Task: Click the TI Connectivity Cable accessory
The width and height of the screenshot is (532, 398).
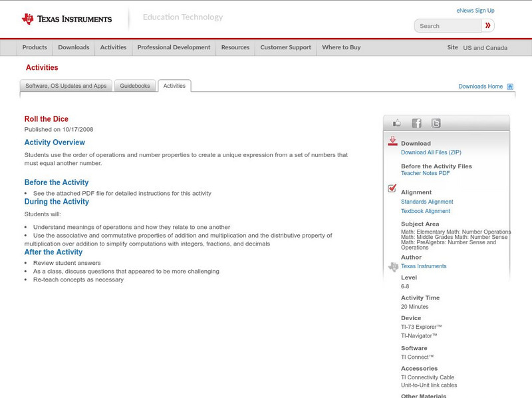Action: pyautogui.click(x=428, y=377)
